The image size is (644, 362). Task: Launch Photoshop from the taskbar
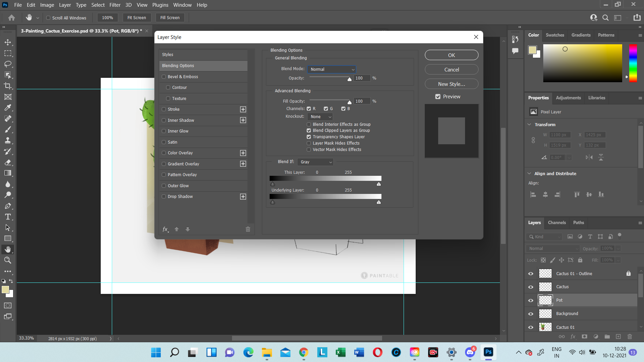pyautogui.click(x=489, y=352)
